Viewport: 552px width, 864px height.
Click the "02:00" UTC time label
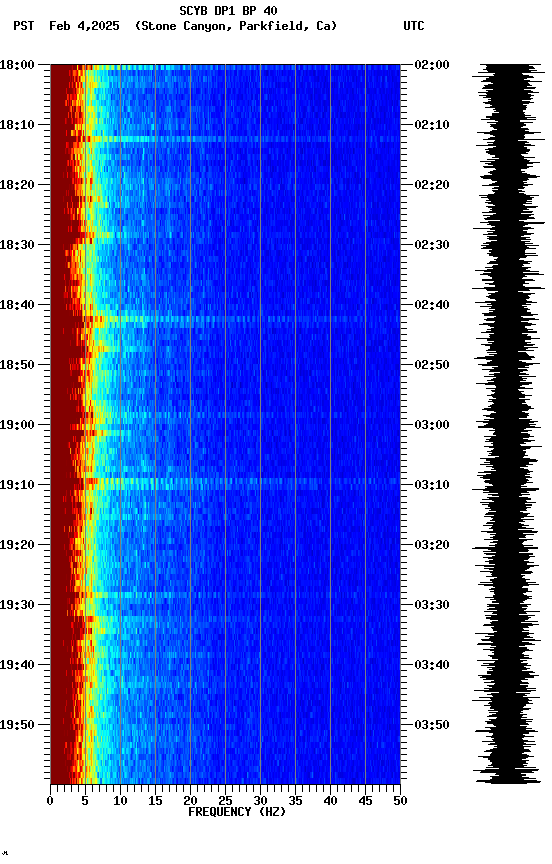click(x=432, y=65)
